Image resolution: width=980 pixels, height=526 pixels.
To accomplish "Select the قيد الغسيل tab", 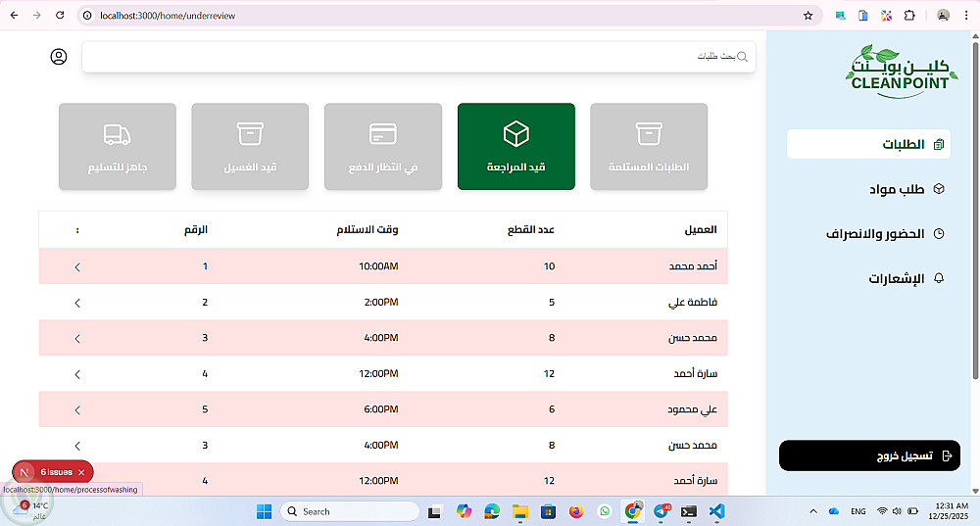I will [x=250, y=146].
